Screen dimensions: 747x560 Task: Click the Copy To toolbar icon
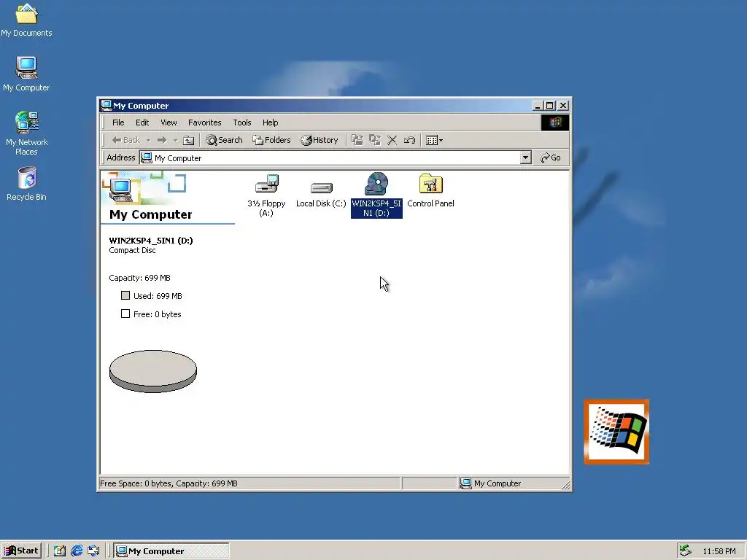(x=375, y=140)
